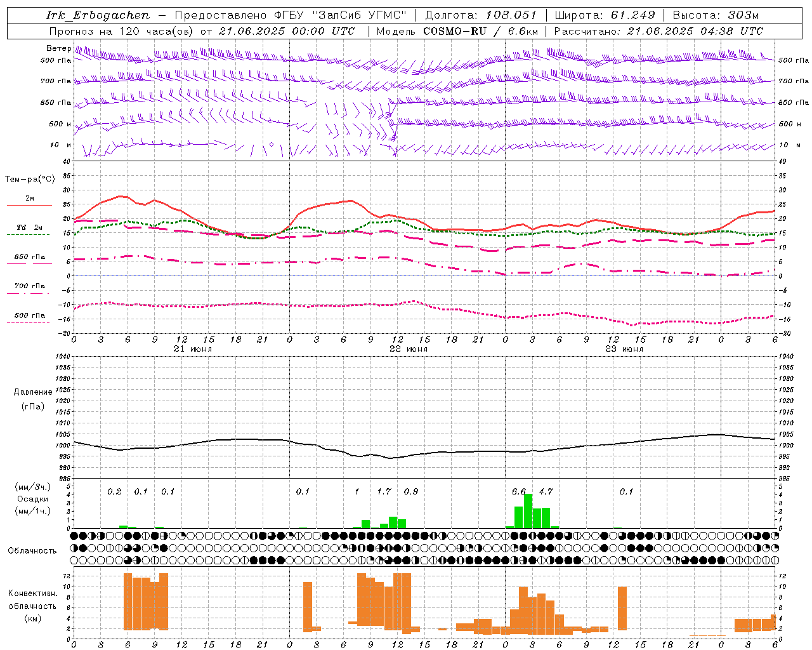The image size is (812, 650).
Task: Click the (мм/1ч.) units label
Action: coord(33,511)
